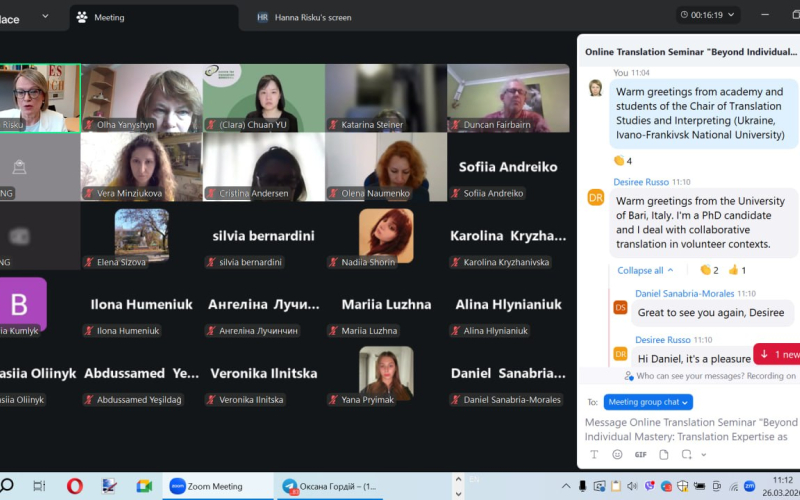Click the screenshot capture icon in chat

(x=687, y=454)
